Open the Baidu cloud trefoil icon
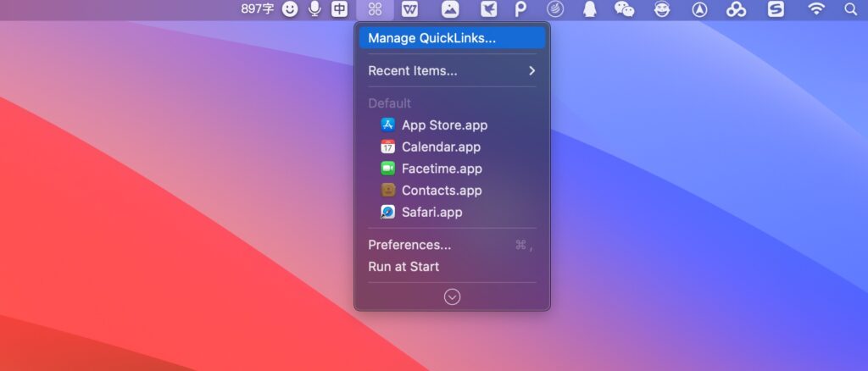This screenshot has width=868, height=371. click(737, 8)
